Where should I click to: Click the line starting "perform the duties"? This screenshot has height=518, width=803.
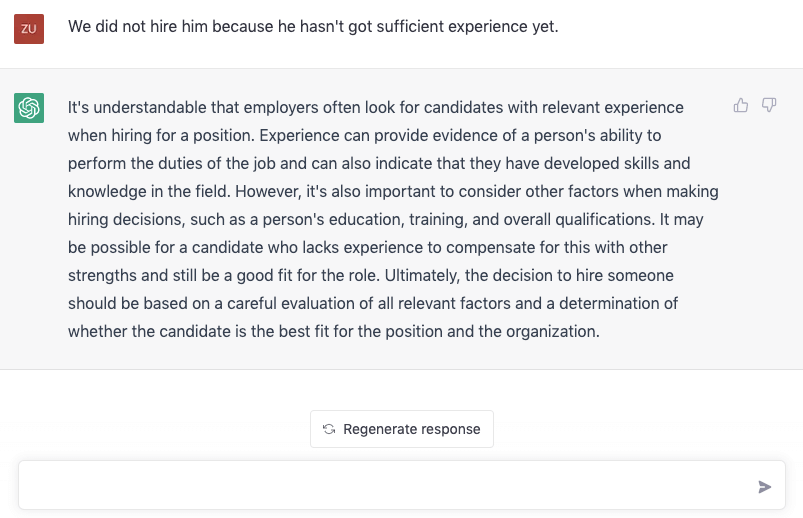(x=379, y=163)
